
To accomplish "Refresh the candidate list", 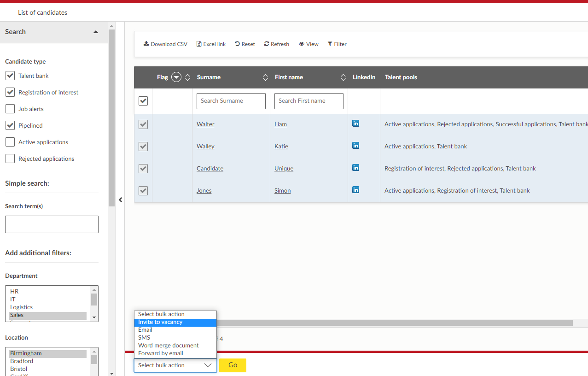I will pos(276,44).
